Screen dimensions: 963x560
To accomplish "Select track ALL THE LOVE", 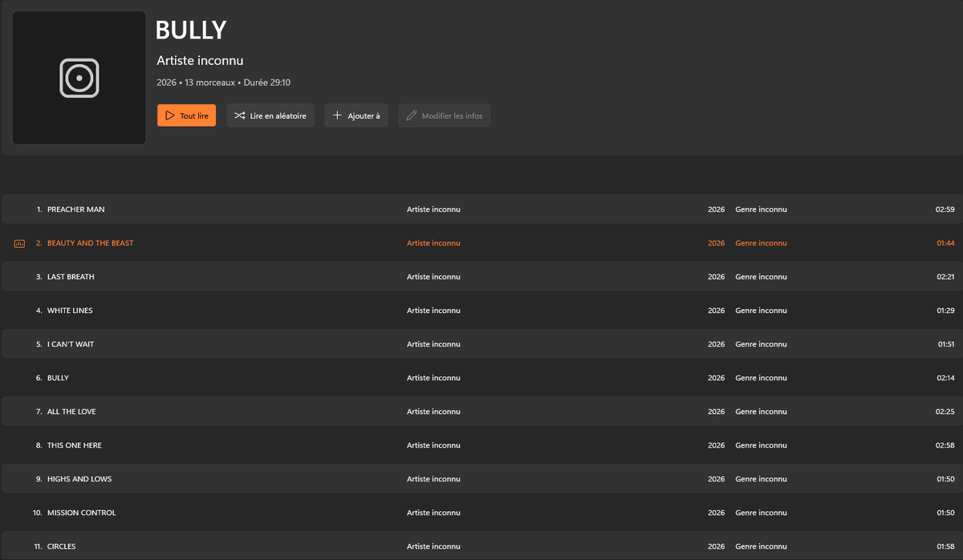I will (x=481, y=412).
